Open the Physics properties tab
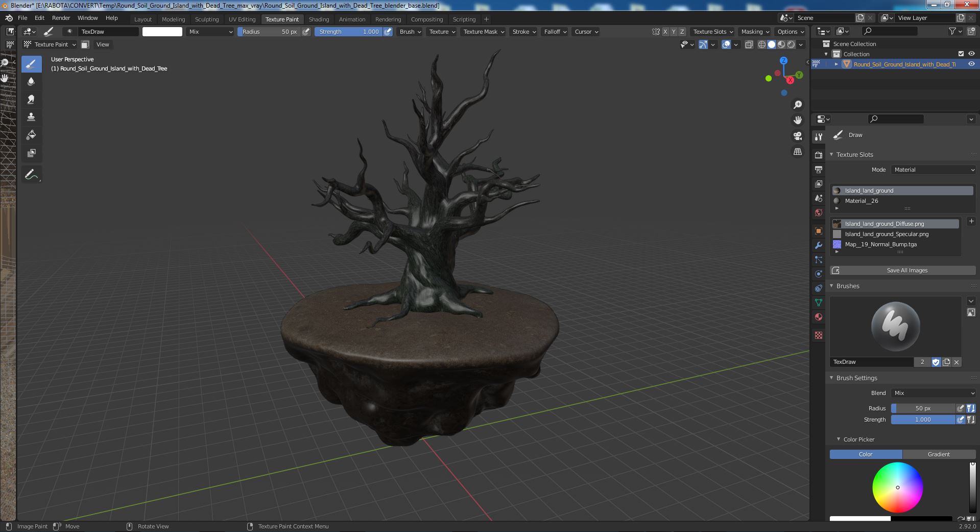The width and height of the screenshot is (980, 532). click(x=819, y=274)
